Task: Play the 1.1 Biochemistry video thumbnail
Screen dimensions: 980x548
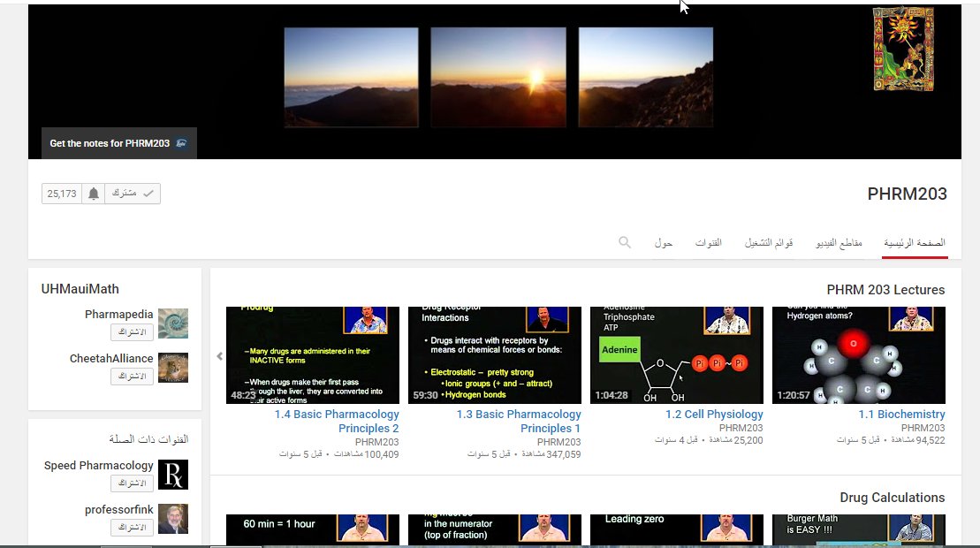Action: click(859, 355)
